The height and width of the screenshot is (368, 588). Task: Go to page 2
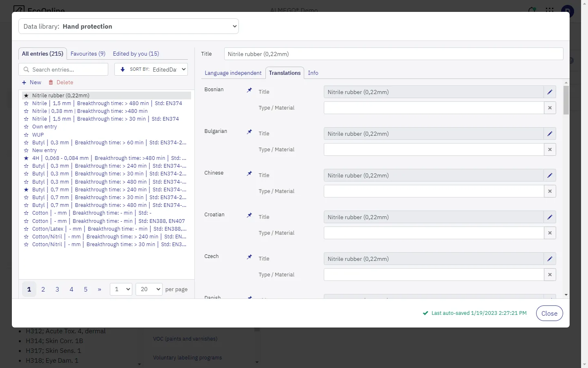coord(43,289)
